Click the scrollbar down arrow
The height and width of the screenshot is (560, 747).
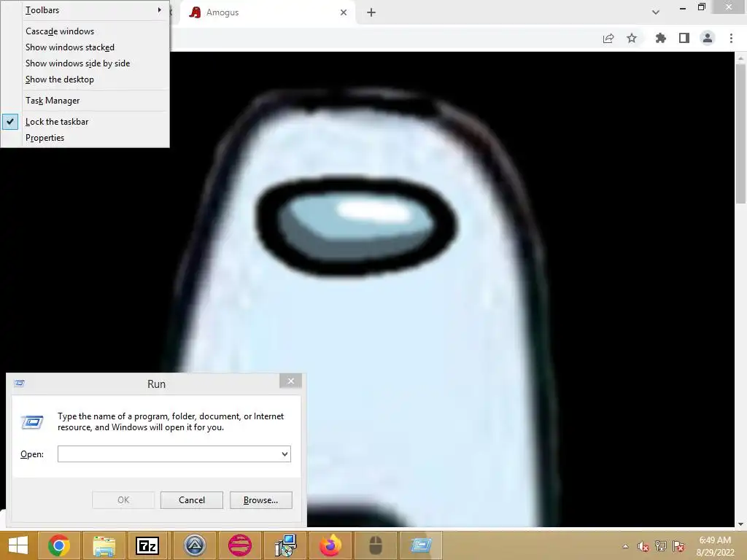(x=740, y=524)
